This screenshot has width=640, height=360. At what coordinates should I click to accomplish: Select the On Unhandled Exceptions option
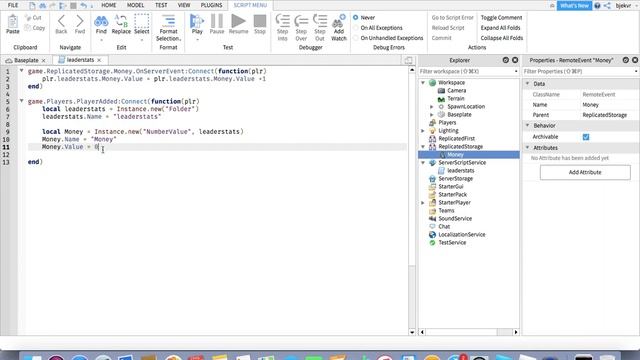[356, 38]
